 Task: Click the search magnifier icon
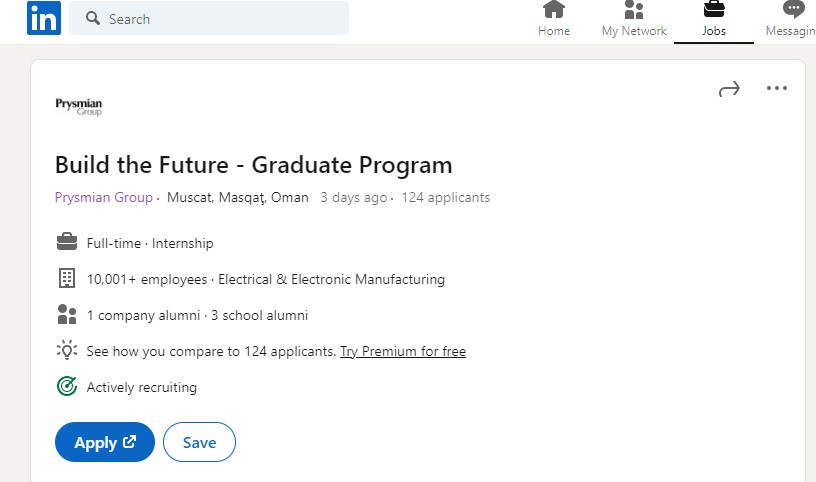(93, 18)
